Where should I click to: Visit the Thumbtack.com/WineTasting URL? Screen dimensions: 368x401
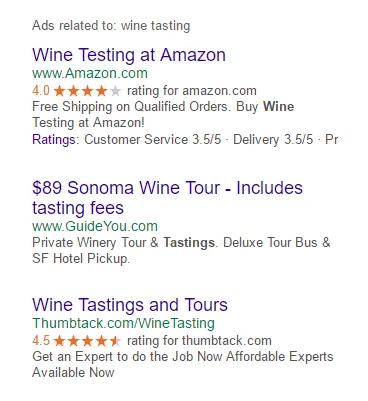[124, 323]
